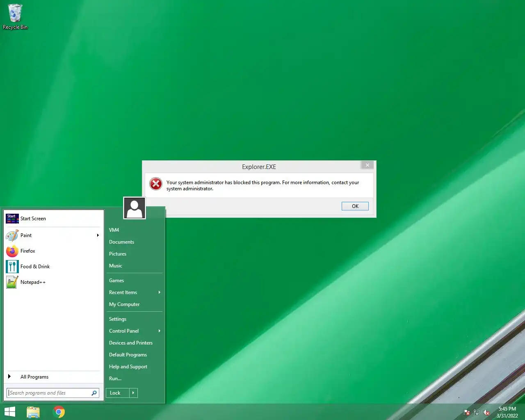Expand the Recent Items submenu arrow
The height and width of the screenshot is (420, 525).
160,292
